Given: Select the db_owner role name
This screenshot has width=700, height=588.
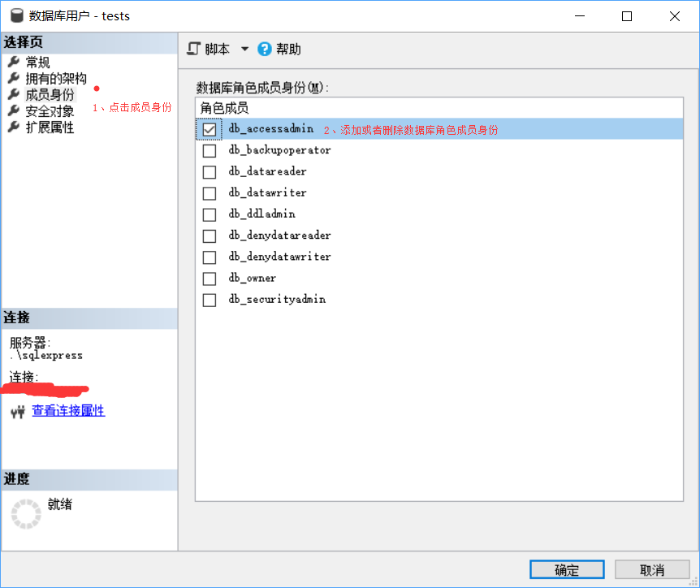Looking at the screenshot, I should (x=253, y=278).
